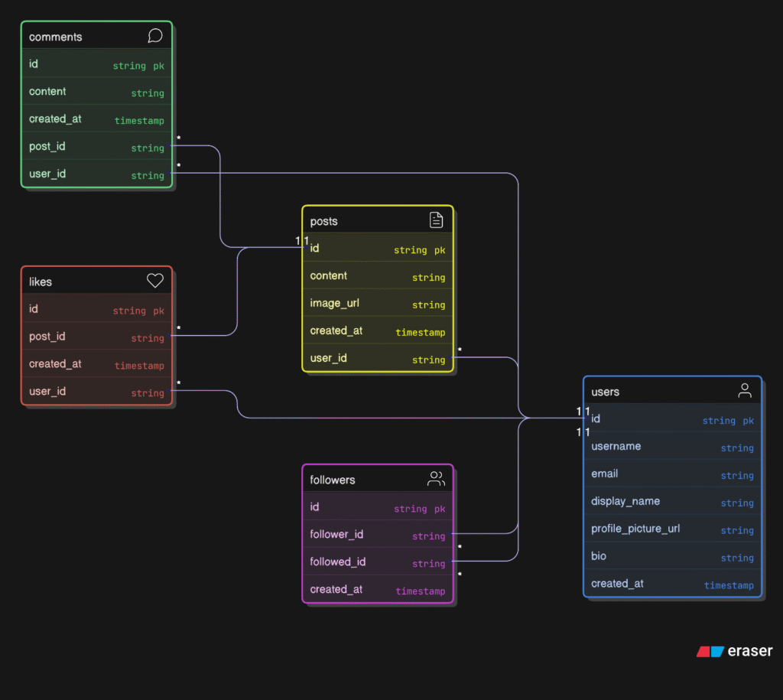
Task: Click followed_id field in followers table
Action: pyautogui.click(x=378, y=562)
